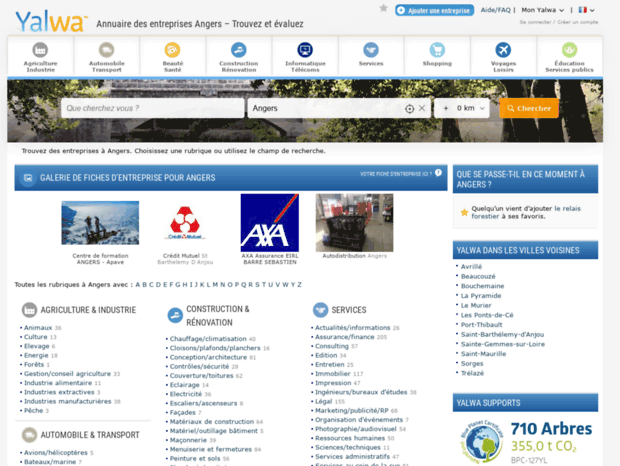This screenshot has width=620, height=466.
Task: Click the favorites star icon in header
Action: click(383, 8)
